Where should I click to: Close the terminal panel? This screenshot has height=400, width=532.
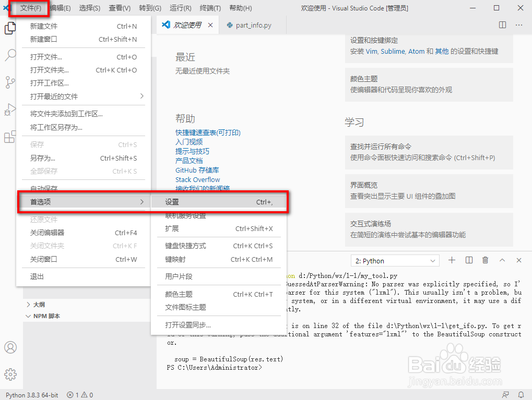pyautogui.click(x=519, y=260)
